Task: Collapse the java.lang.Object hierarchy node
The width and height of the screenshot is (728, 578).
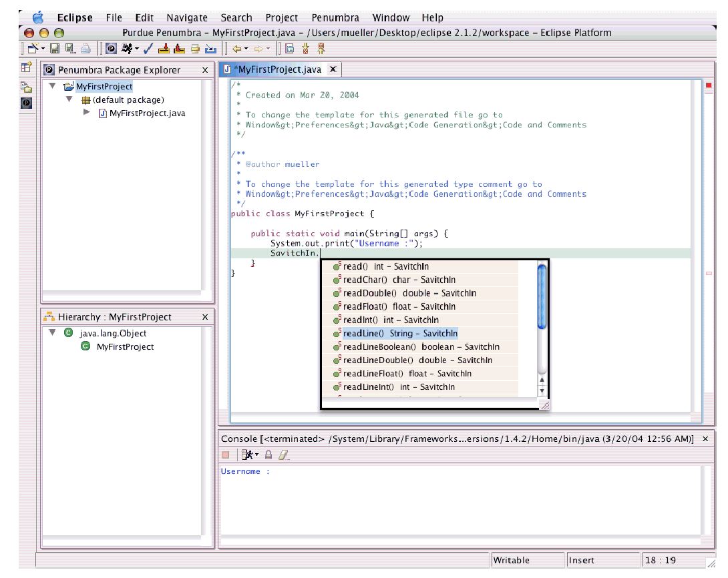Action: [53, 333]
